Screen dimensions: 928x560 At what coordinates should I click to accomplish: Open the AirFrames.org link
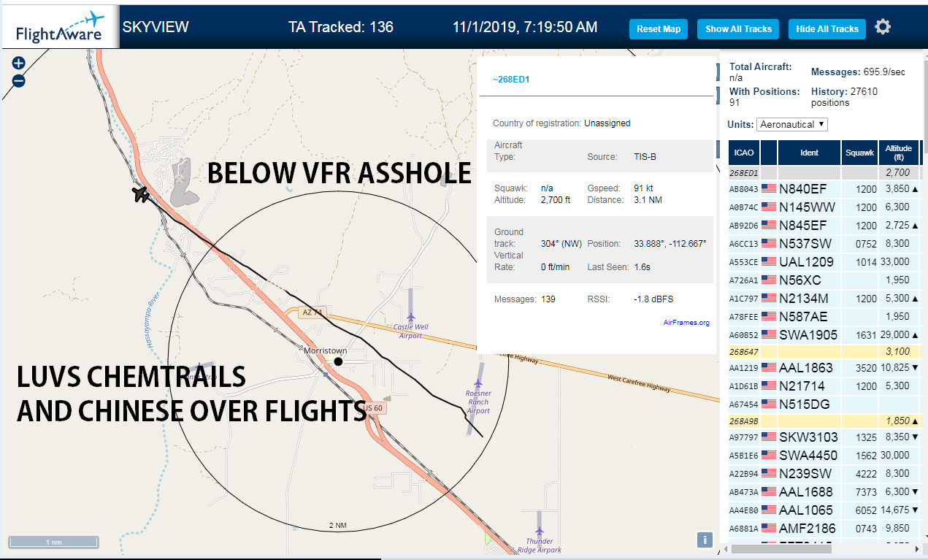point(686,322)
